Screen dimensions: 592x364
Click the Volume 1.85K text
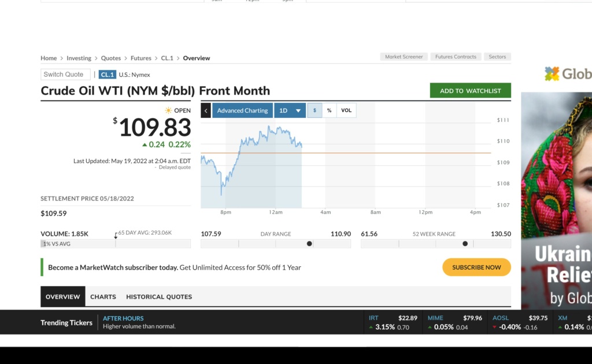click(x=65, y=234)
